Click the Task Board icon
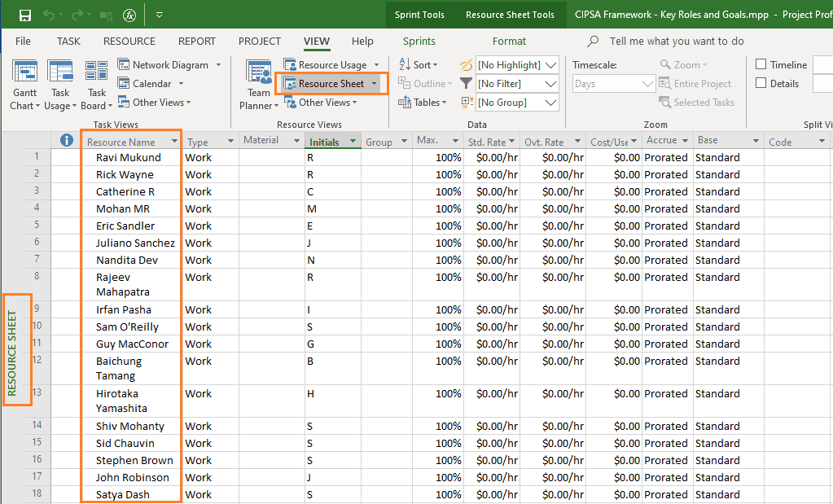 97,72
